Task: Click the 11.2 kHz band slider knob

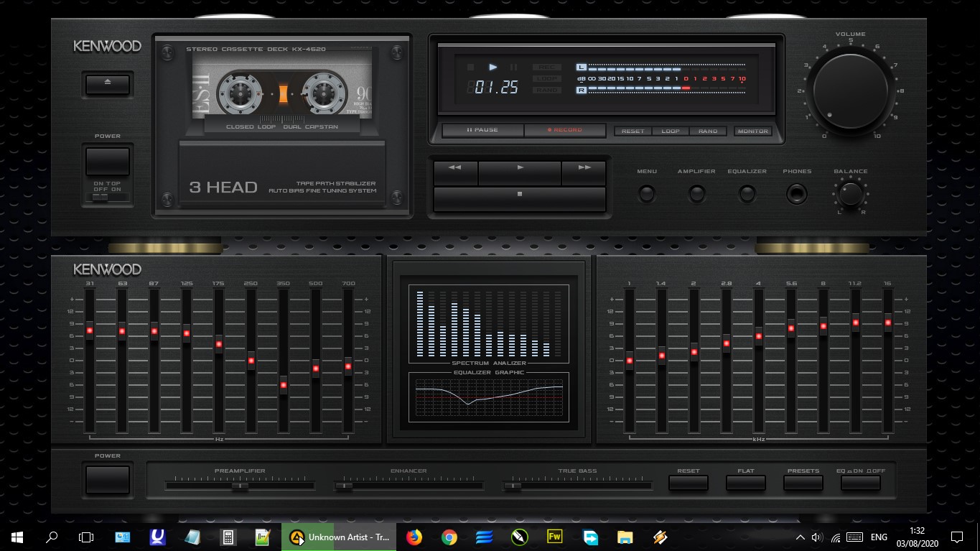Action: point(856,323)
